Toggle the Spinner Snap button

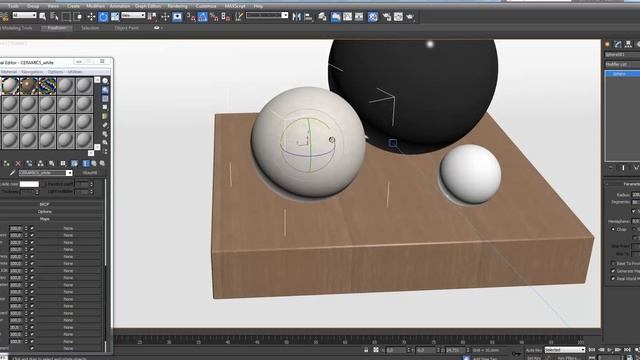point(226,17)
